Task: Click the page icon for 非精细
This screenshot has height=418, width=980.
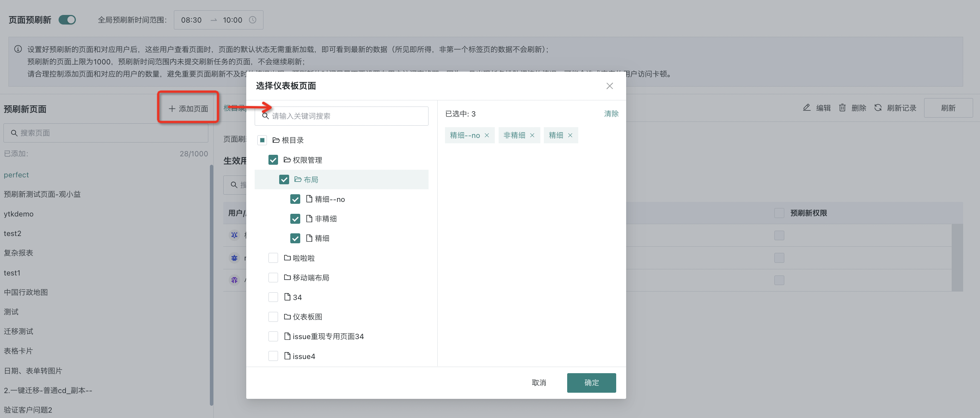Action: click(309, 218)
